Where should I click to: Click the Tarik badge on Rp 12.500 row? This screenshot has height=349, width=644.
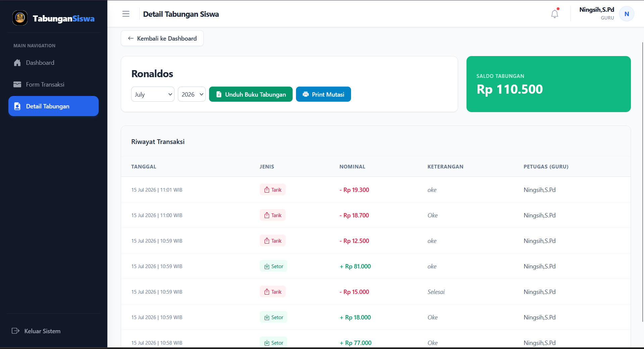coord(273,241)
